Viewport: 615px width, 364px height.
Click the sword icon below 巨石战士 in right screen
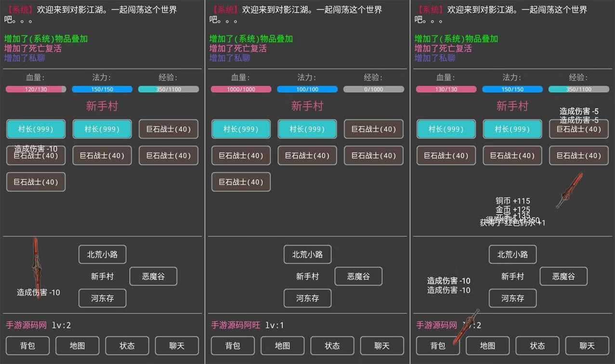point(569,191)
